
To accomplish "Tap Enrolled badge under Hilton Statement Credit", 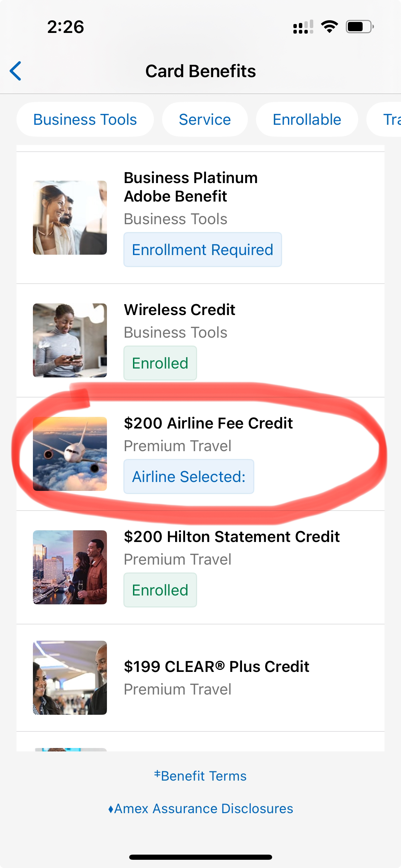I will [x=160, y=590].
